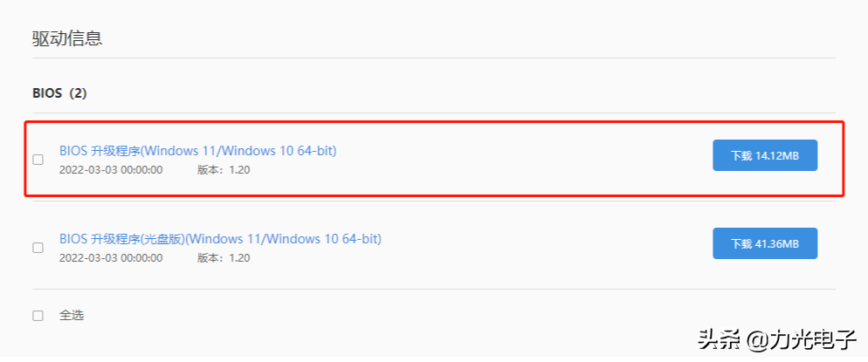Click the 全选 text label
The height and width of the screenshot is (362, 868).
coord(72,316)
